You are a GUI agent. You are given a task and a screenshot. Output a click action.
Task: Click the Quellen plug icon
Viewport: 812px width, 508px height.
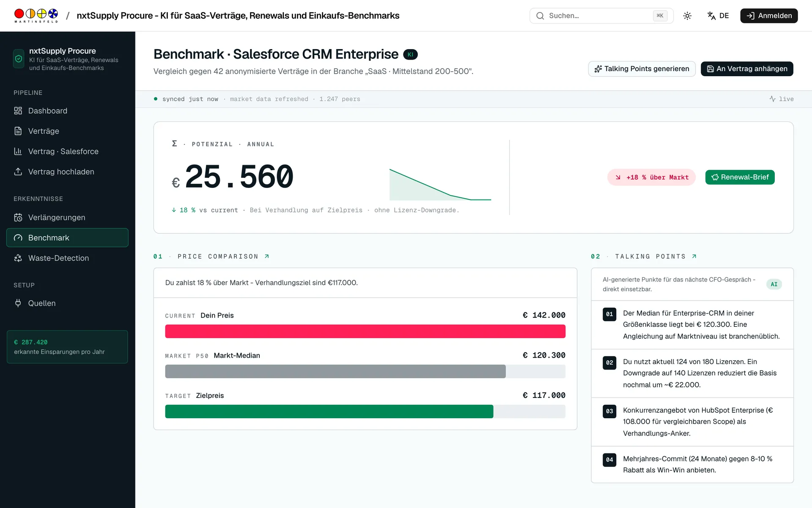[18, 303]
